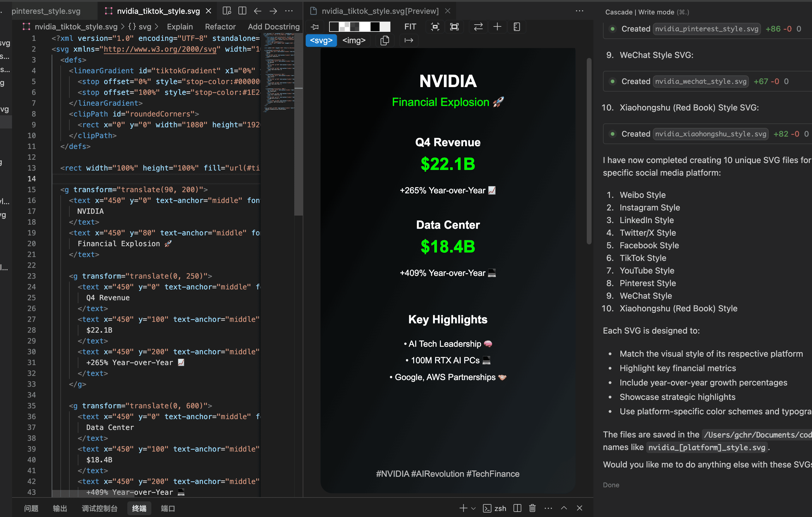Click Explain in the breadcrumb bar
812x517 pixels.
pyautogui.click(x=180, y=27)
